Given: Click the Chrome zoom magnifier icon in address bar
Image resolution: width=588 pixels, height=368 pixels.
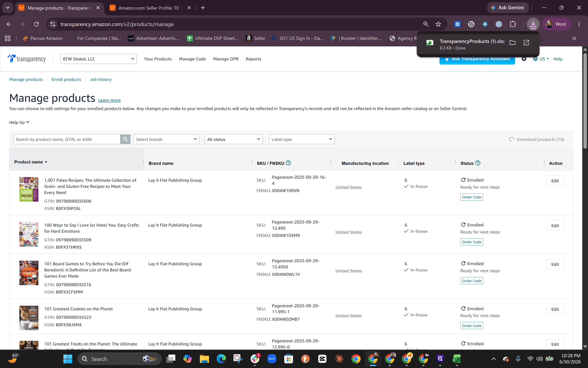Looking at the screenshot, I should (x=426, y=24).
